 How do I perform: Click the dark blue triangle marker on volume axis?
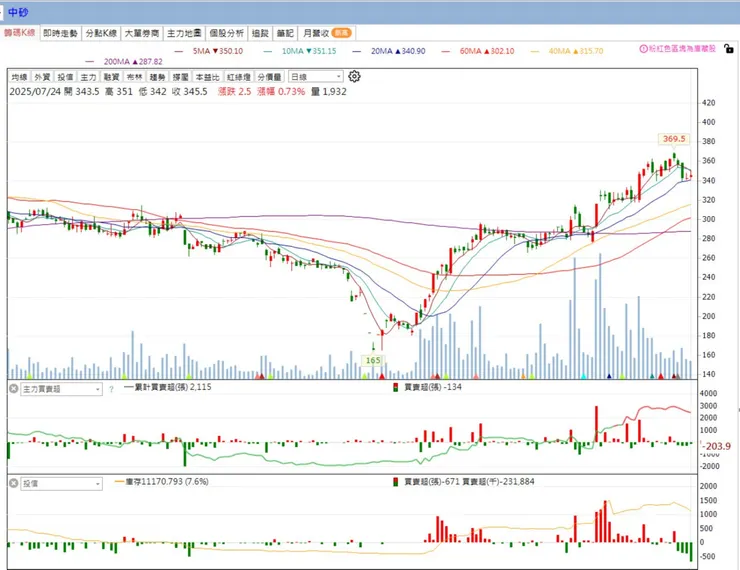coord(609,376)
